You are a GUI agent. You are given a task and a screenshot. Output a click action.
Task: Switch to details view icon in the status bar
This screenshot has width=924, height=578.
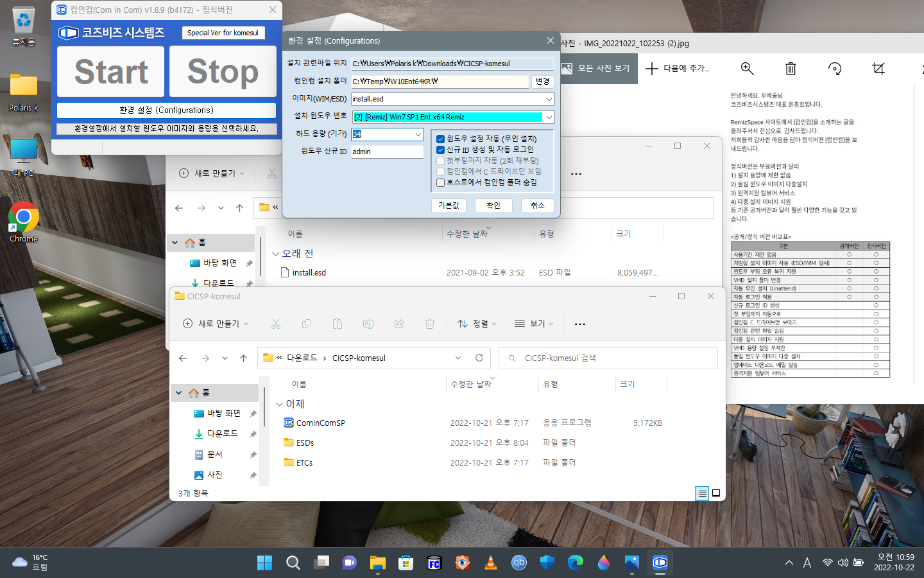tap(702, 493)
